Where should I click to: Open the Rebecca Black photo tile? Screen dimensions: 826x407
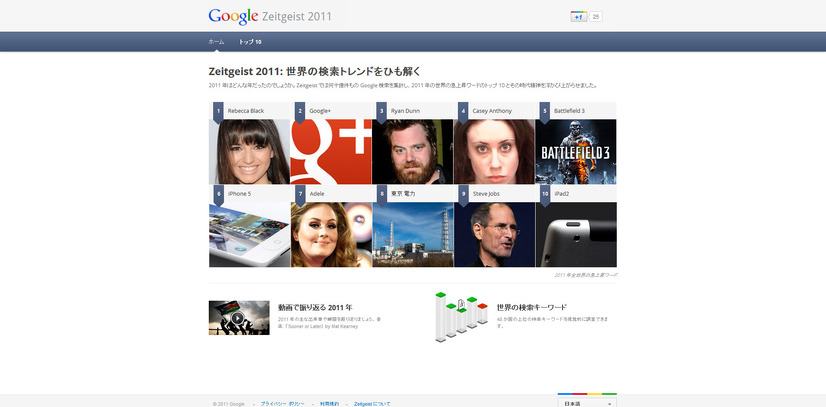tap(250, 152)
